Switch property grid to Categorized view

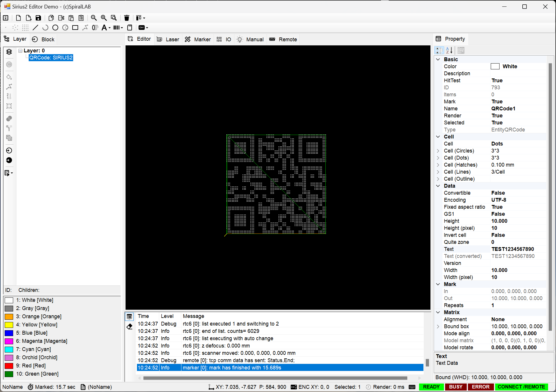pos(439,50)
